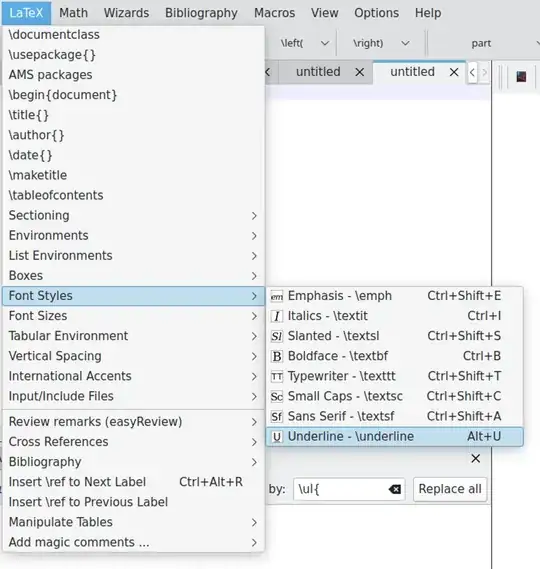Insert \begin{document} from menu
The width and height of the screenshot is (540, 569).
click(x=134, y=95)
